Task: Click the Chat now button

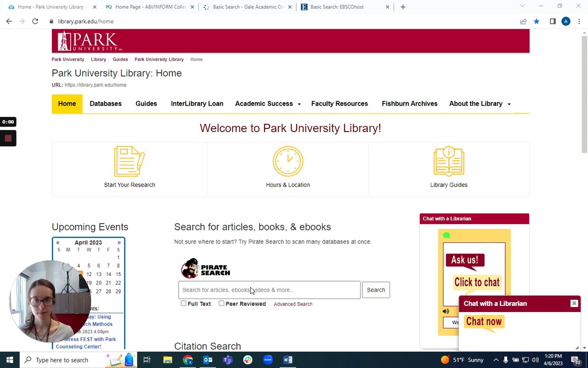Action: tap(484, 322)
